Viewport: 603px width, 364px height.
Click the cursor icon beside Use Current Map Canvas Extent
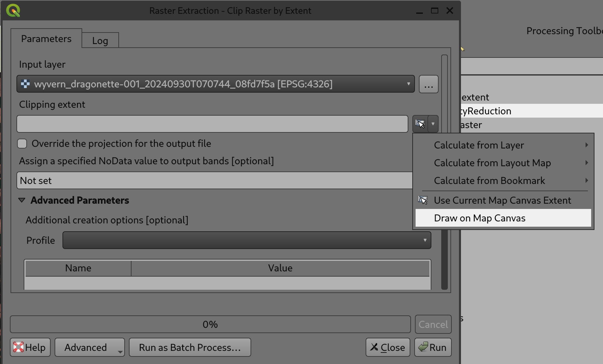click(423, 200)
